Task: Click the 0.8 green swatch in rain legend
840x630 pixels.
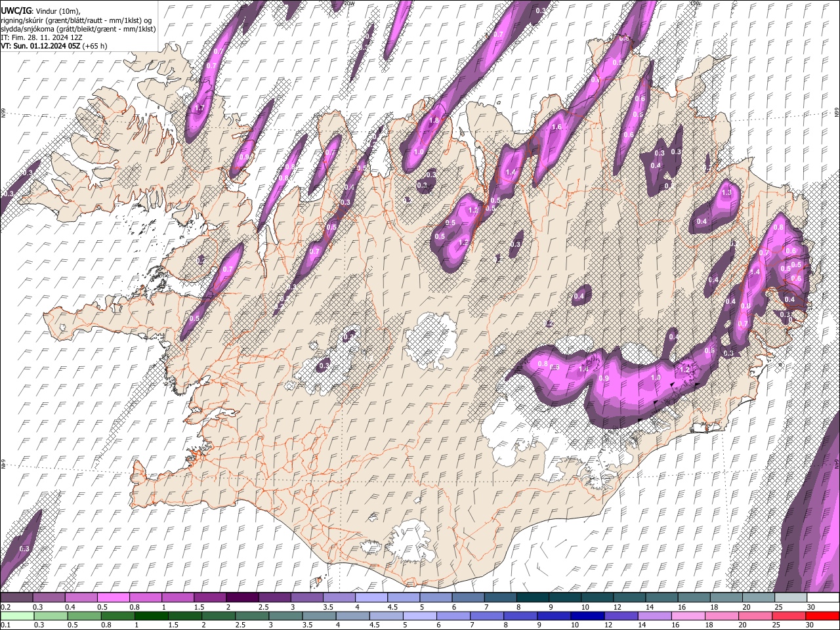Action: 117,616
